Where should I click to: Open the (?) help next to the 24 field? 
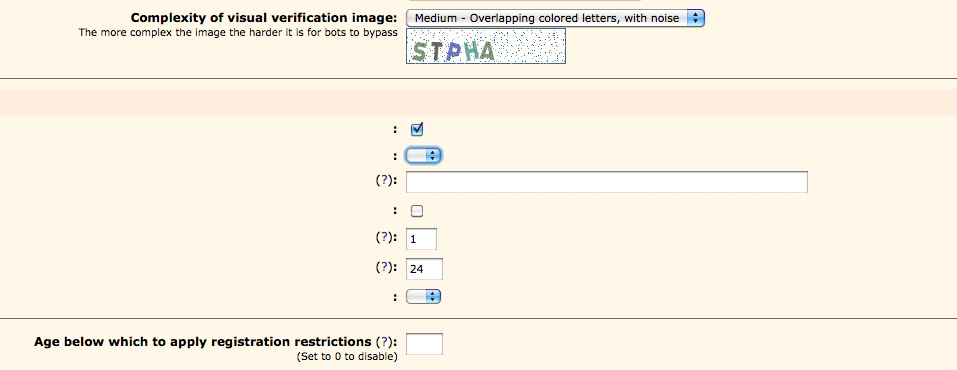coord(383,267)
